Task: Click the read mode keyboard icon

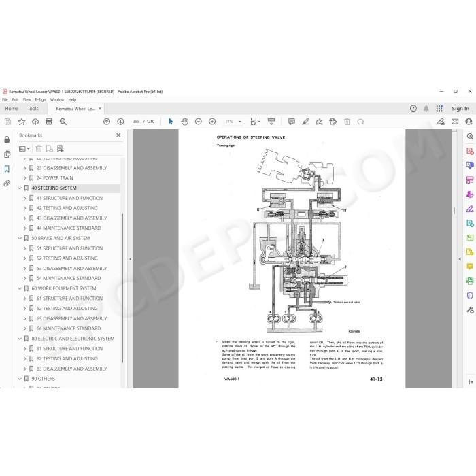Action: [x=271, y=122]
